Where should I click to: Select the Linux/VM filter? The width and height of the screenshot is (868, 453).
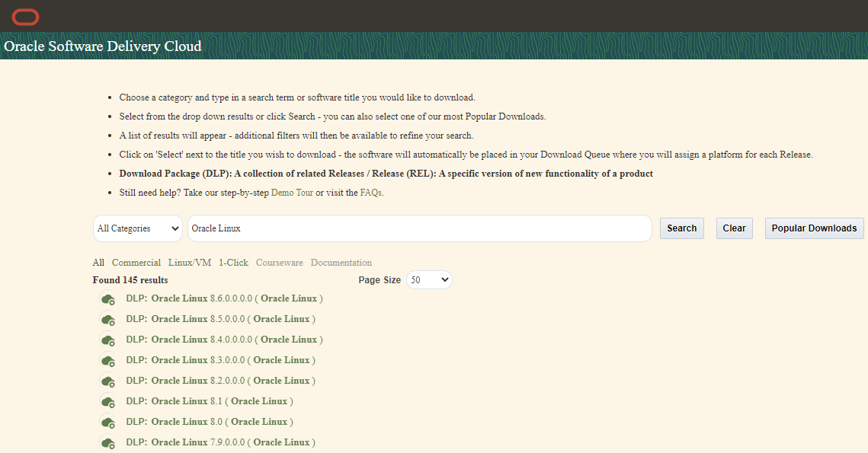189,262
